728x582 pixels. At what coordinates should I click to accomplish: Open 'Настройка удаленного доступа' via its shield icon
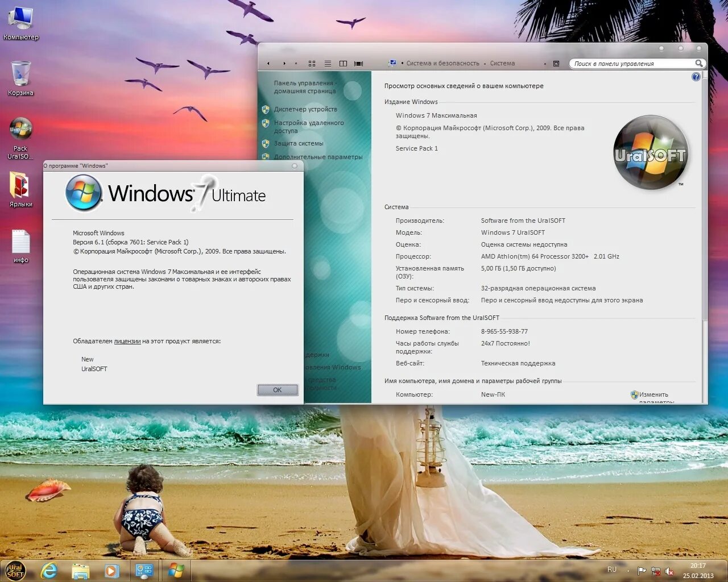click(265, 123)
